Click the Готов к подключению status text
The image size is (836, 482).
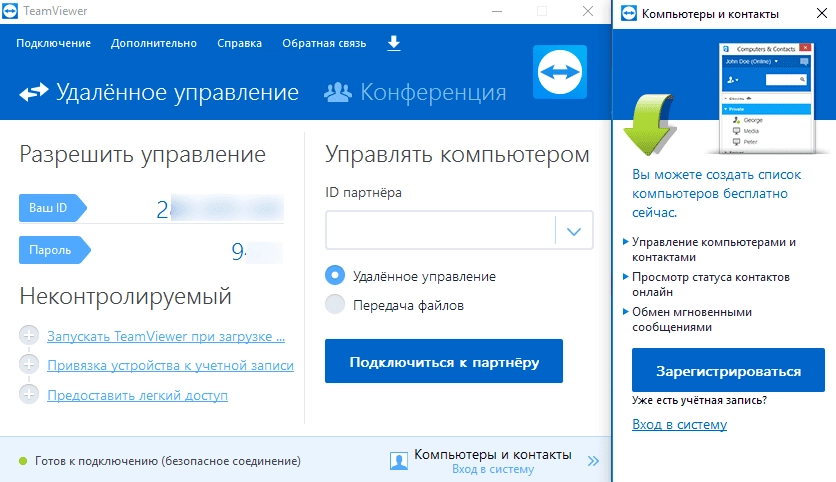tap(167, 461)
